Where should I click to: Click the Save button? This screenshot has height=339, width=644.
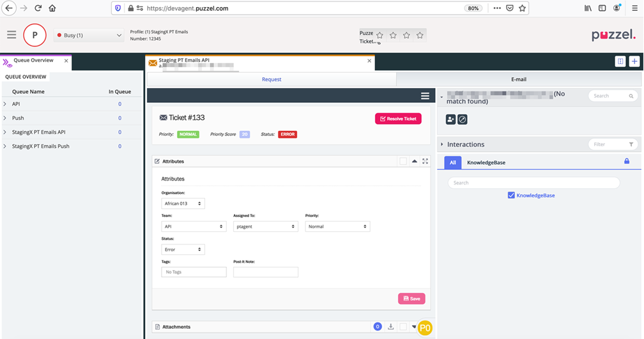click(x=411, y=298)
